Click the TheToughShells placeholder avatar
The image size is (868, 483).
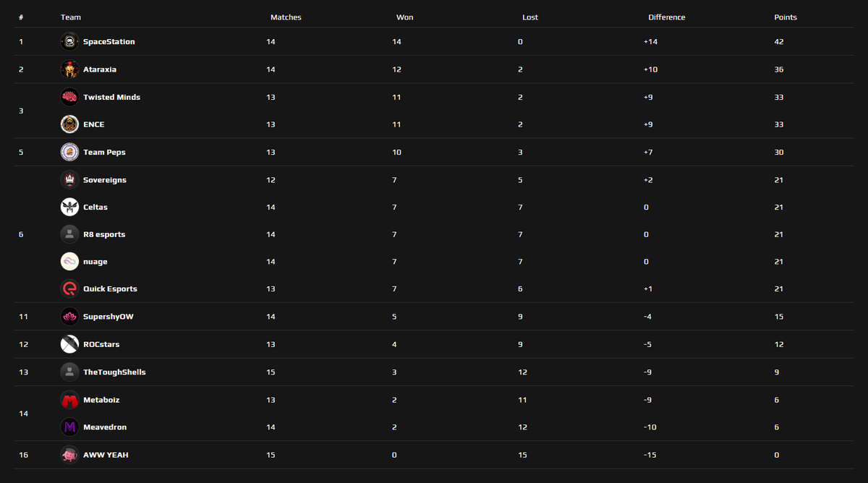click(x=69, y=372)
